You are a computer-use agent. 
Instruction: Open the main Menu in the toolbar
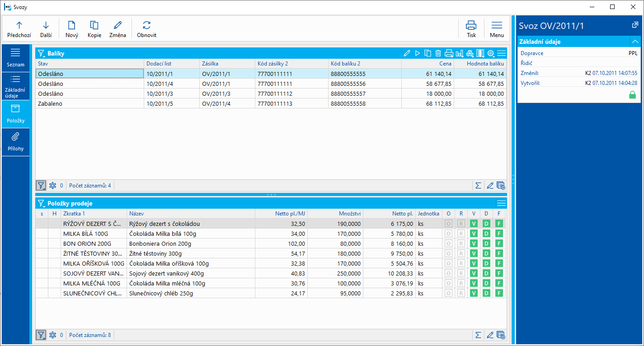click(497, 29)
